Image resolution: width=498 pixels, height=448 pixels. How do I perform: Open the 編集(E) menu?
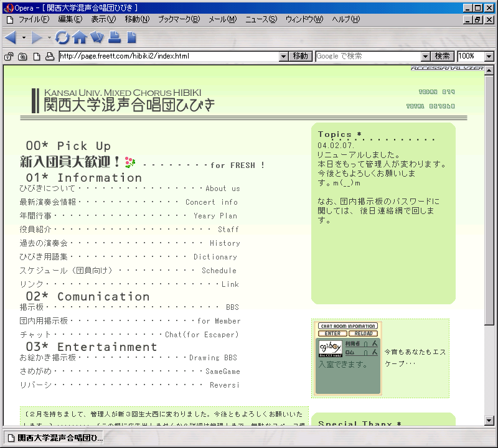[70, 20]
